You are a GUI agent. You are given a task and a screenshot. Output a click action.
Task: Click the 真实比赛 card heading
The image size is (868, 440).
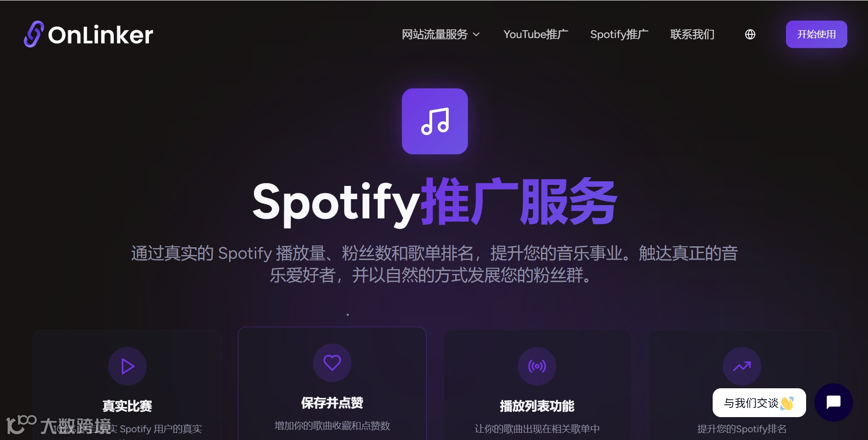[127, 406]
